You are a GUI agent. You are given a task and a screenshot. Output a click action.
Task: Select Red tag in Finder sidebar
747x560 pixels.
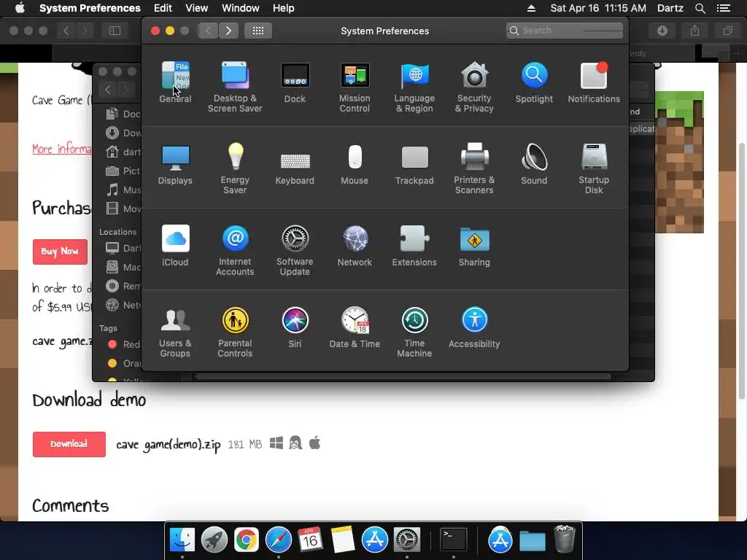tap(124, 344)
